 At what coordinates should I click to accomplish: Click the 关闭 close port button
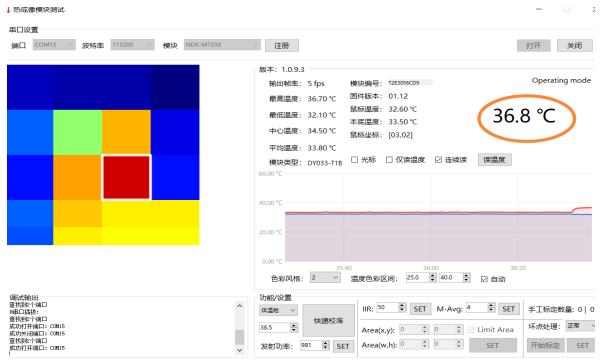point(575,45)
